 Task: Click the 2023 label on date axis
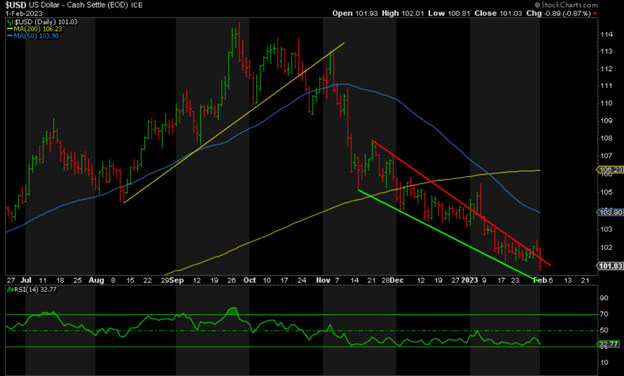click(x=470, y=281)
